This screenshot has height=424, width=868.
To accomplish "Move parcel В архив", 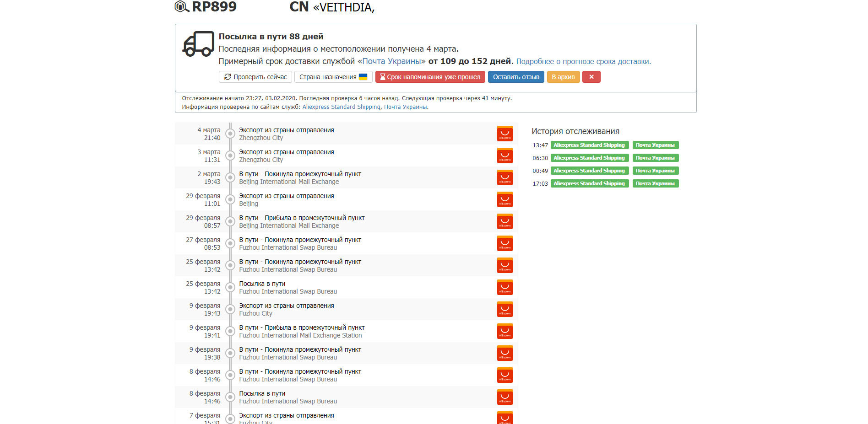I will point(563,77).
